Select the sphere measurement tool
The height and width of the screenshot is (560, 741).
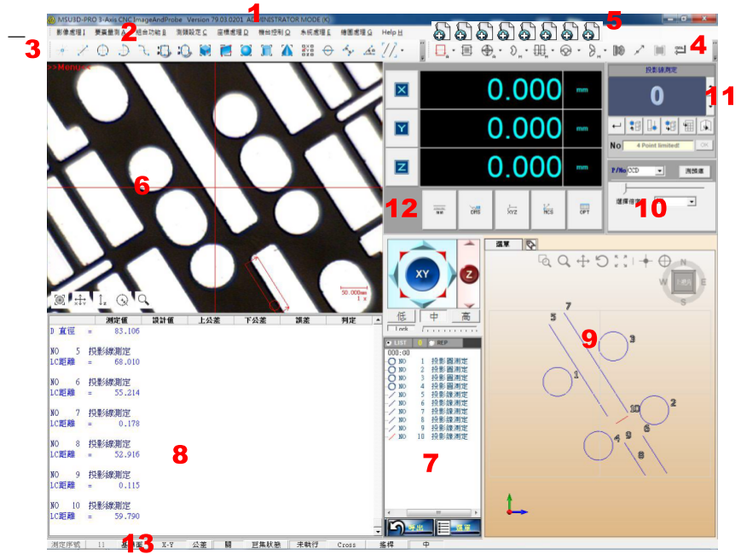[x=246, y=50]
